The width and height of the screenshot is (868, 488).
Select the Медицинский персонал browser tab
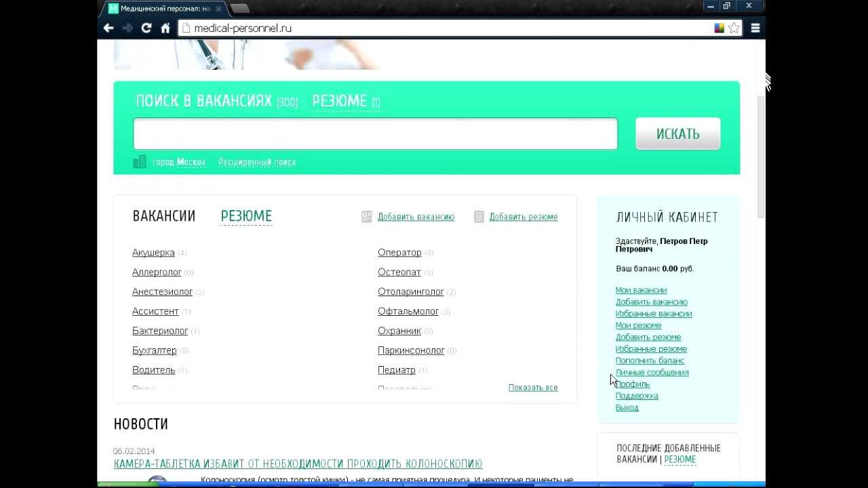(165, 9)
